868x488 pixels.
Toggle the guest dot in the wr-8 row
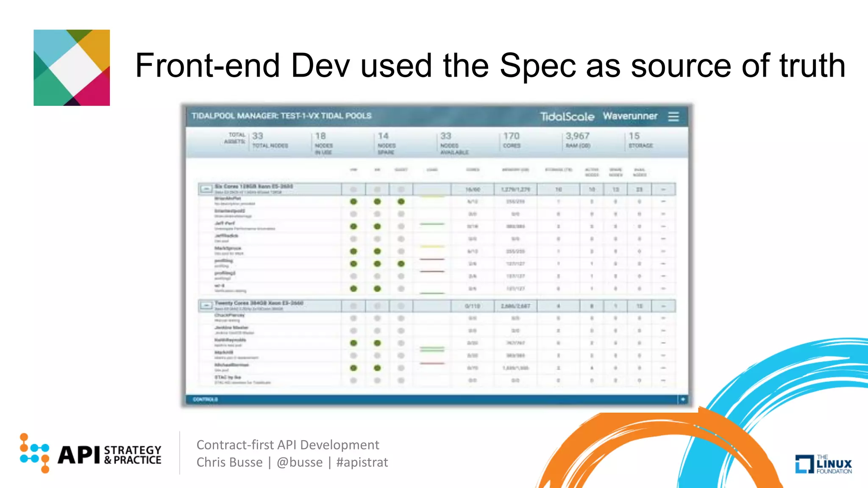coord(401,289)
